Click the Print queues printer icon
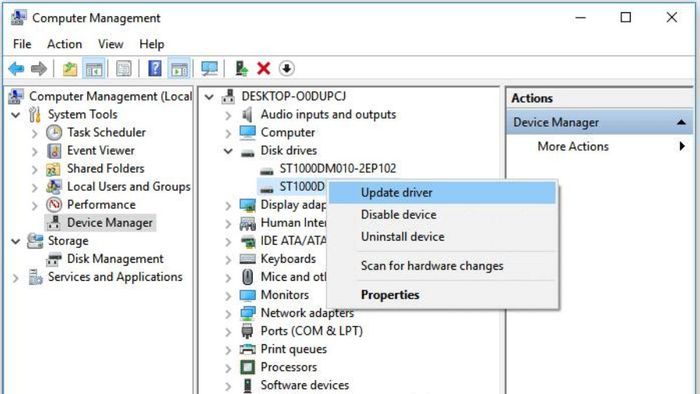Image resolution: width=700 pixels, height=394 pixels. click(x=247, y=349)
